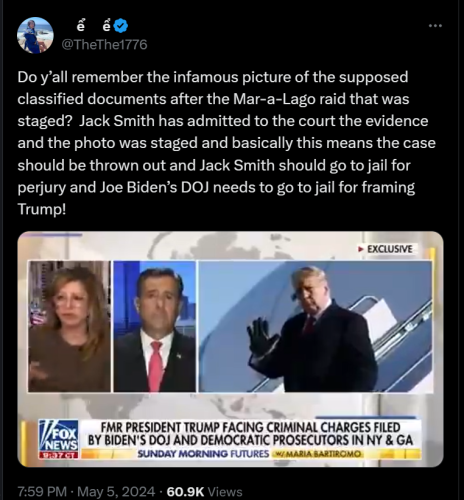Click the Sunday Morning Futures banner
464x500 pixels.
tap(203, 454)
